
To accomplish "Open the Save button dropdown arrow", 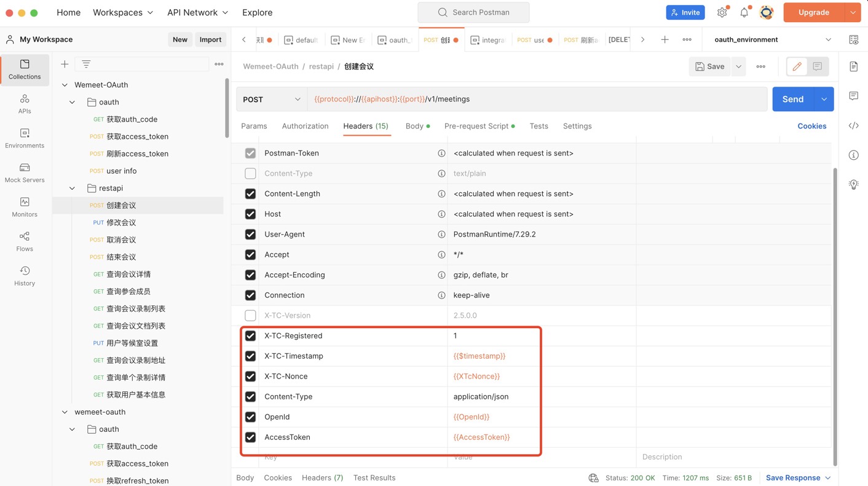I will [739, 66].
